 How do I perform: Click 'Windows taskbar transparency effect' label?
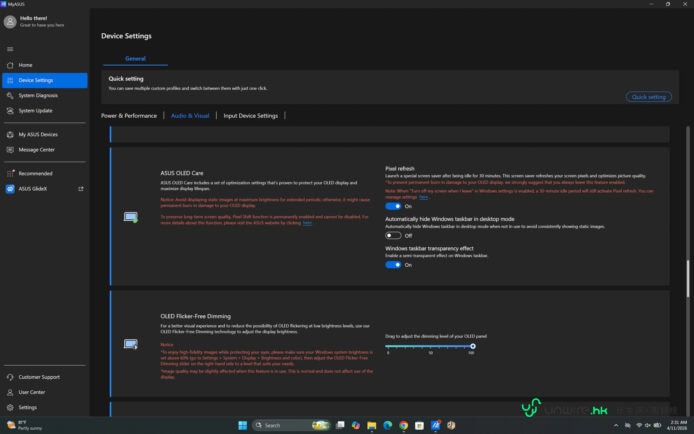(x=429, y=248)
